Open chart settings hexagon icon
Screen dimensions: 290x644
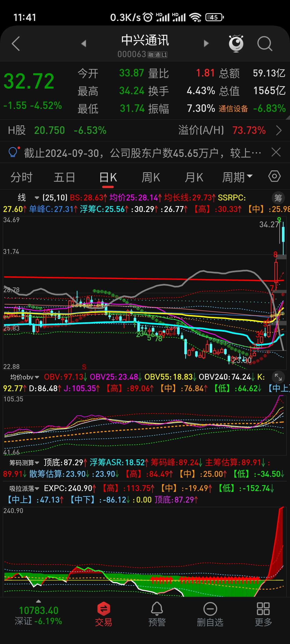pos(274,176)
